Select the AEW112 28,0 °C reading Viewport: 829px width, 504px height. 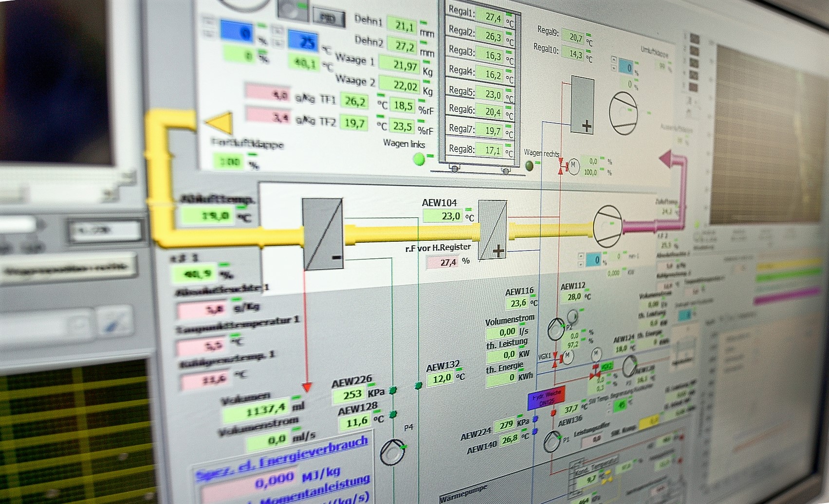[573, 296]
